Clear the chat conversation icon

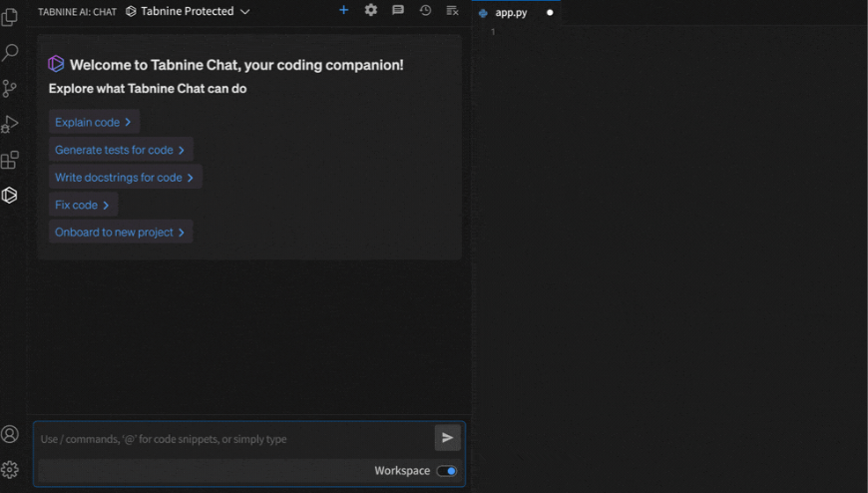click(452, 10)
